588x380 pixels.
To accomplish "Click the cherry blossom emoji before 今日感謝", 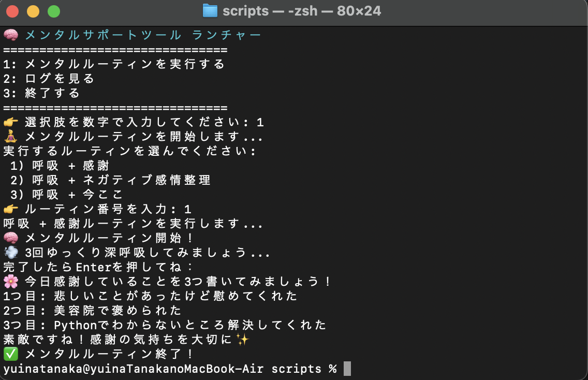I will (11, 281).
